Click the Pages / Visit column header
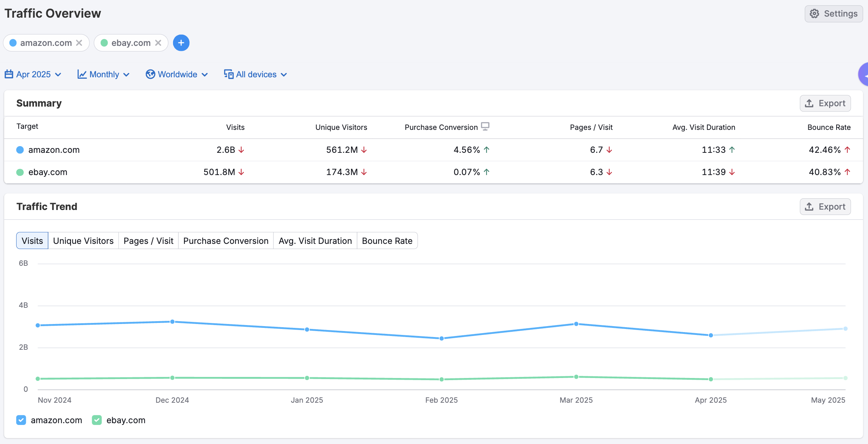Viewport: 868px width, 444px height. 591,127
